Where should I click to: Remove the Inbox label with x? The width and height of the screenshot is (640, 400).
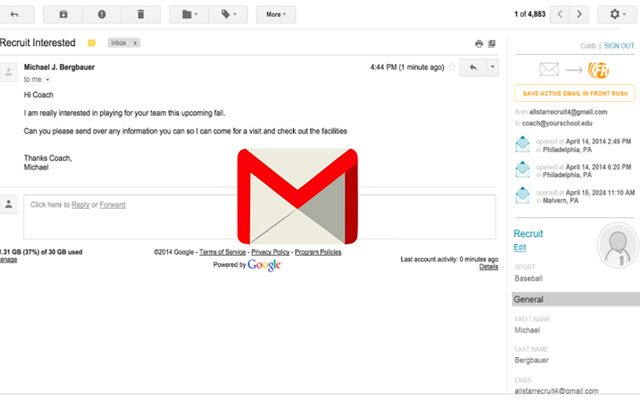[135, 43]
